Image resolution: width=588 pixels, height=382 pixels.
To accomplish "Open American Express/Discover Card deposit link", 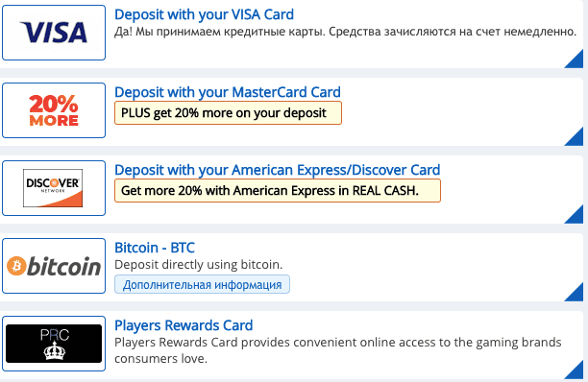I will [277, 170].
